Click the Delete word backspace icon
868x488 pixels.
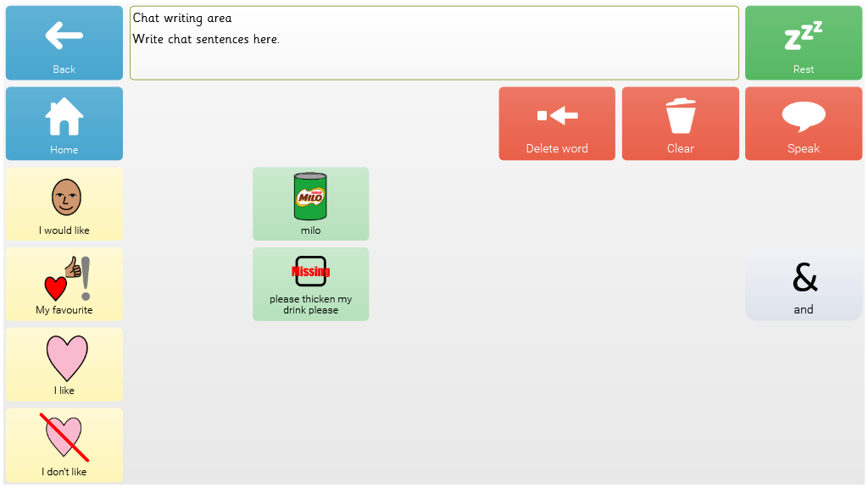click(x=557, y=116)
